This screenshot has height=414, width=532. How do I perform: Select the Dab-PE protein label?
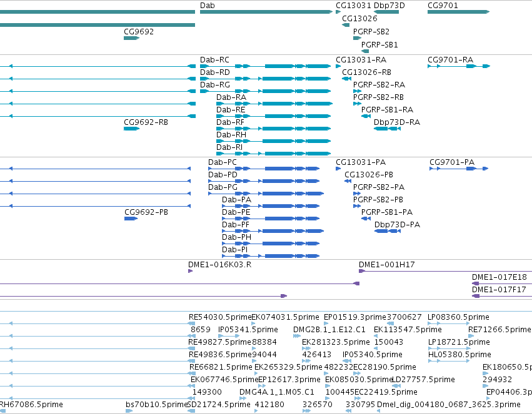[x=236, y=212]
